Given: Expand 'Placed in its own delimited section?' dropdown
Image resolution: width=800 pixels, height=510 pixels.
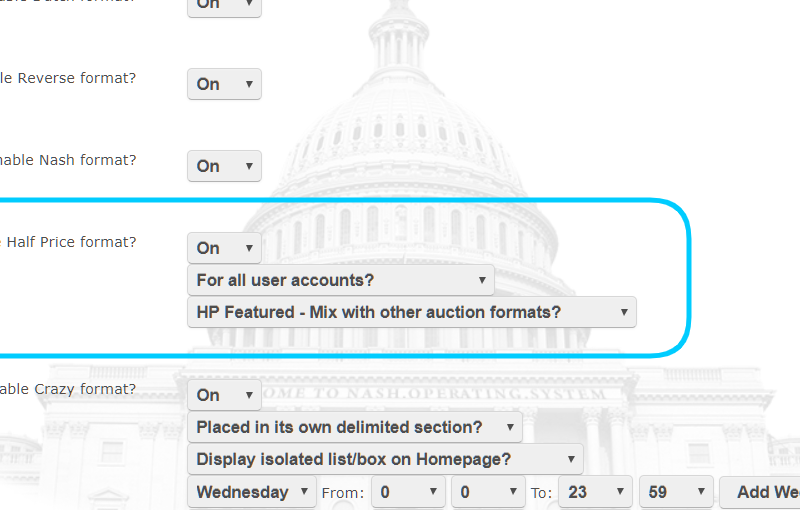Looking at the screenshot, I should click(355, 427).
